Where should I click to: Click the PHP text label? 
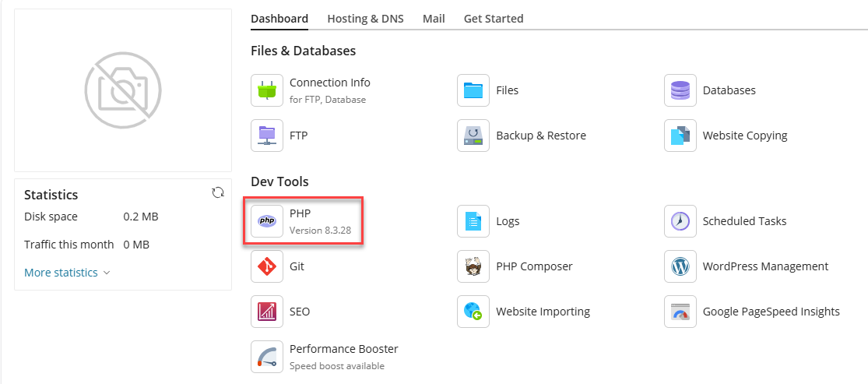(300, 213)
